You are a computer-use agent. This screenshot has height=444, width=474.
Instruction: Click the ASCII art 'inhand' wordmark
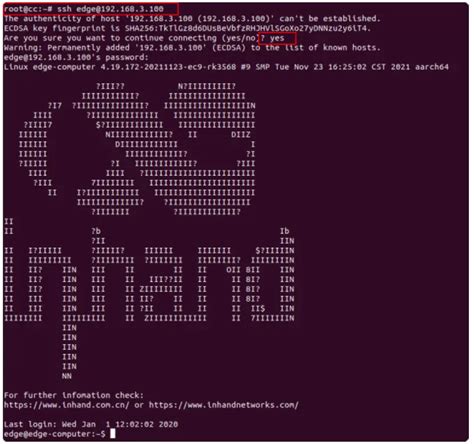coord(149,298)
